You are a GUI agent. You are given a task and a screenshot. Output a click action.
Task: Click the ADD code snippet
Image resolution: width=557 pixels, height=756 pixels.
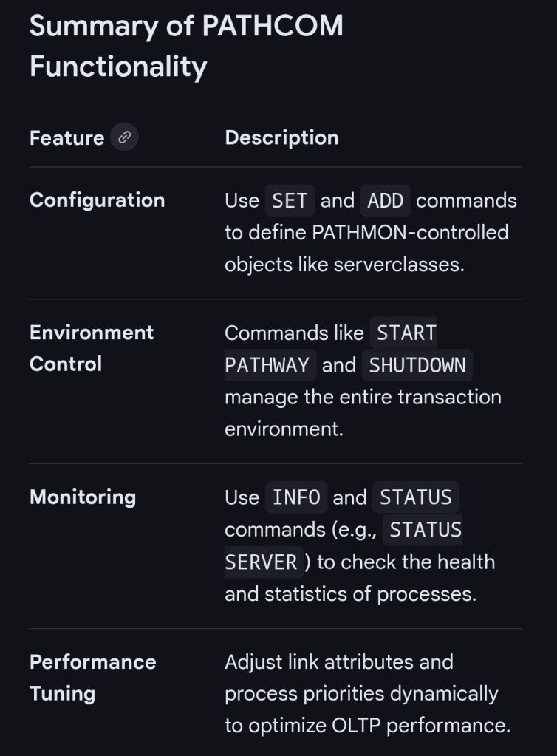(x=386, y=201)
